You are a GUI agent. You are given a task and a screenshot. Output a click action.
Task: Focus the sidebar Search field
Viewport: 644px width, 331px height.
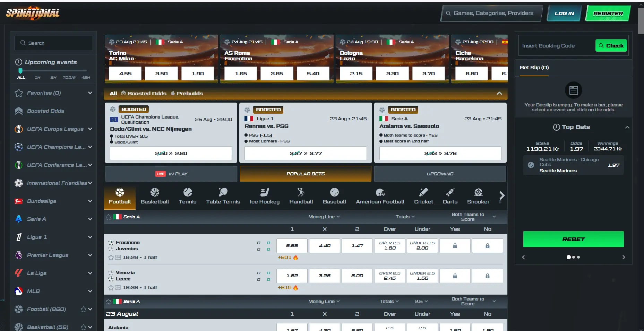tap(54, 43)
